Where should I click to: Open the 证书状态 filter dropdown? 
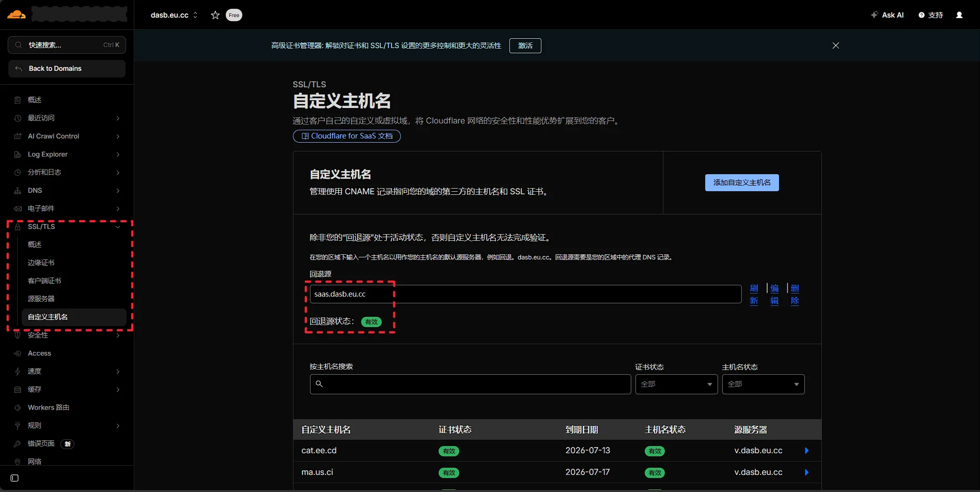pyautogui.click(x=676, y=384)
